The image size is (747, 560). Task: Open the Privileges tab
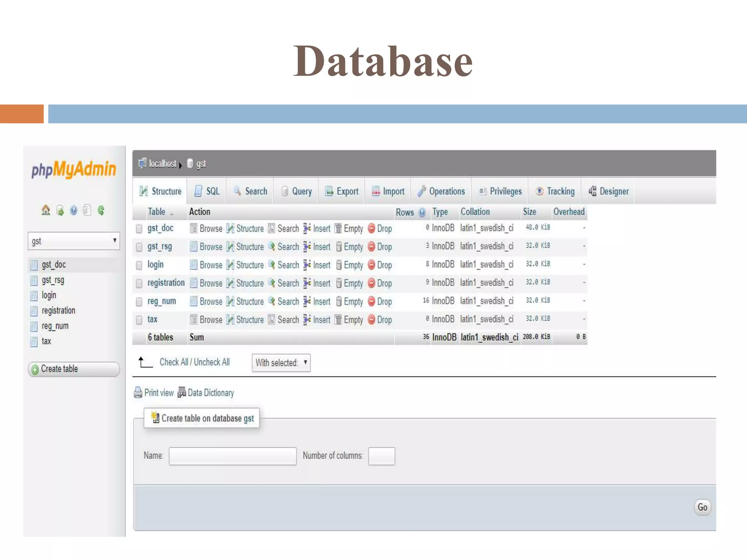(x=500, y=191)
